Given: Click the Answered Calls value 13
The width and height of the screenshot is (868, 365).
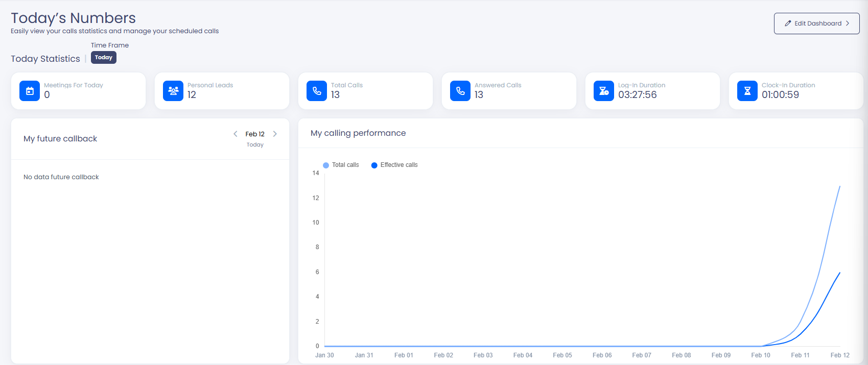Looking at the screenshot, I should [479, 95].
